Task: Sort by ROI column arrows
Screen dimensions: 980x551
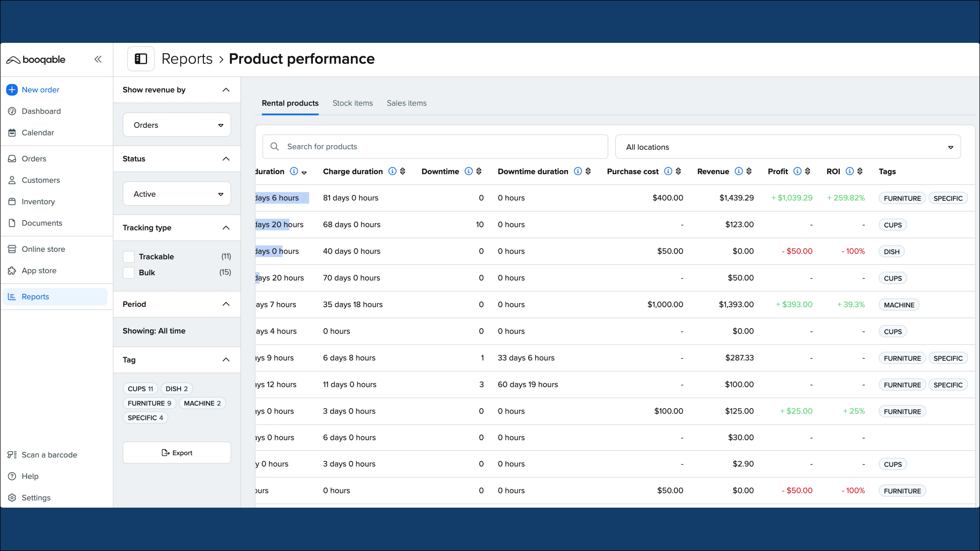Action: tap(860, 171)
